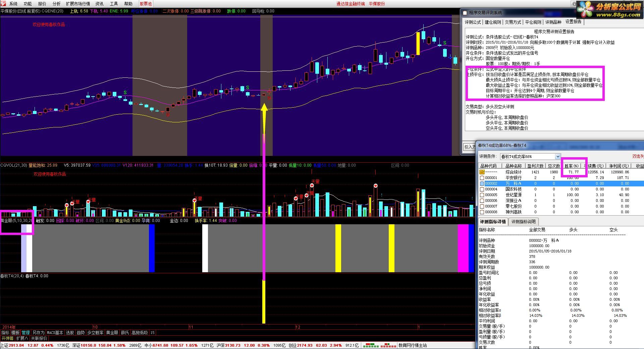Expand the 扩展∧ panel
The width and height of the screenshot is (644, 349).
pos(22,338)
